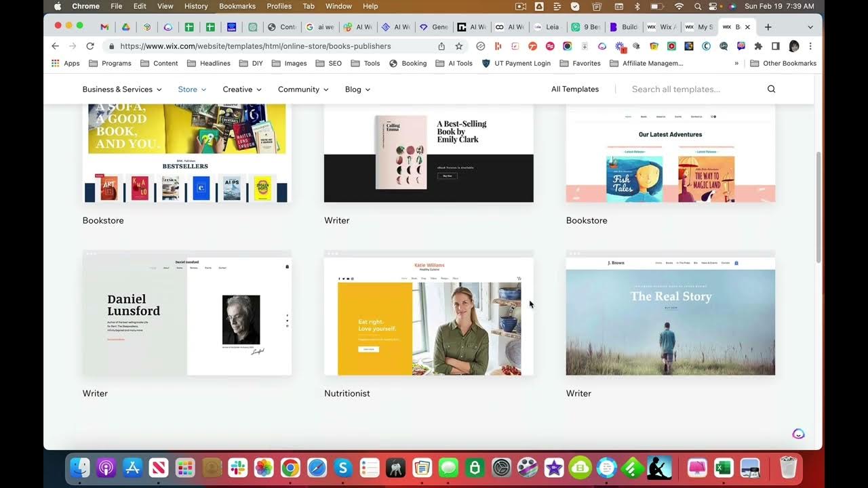
Task: Open the Headlines bookmark folder
Action: [x=208, y=63]
